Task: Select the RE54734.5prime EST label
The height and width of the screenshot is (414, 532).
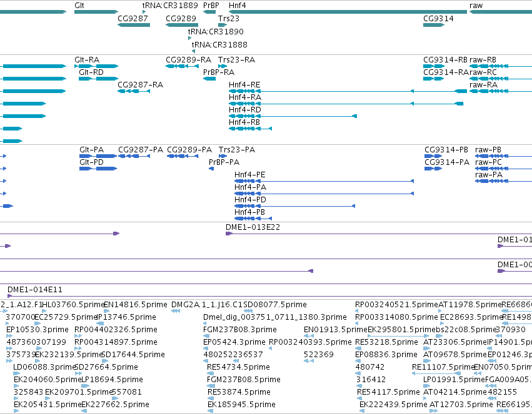Action: click(238, 367)
